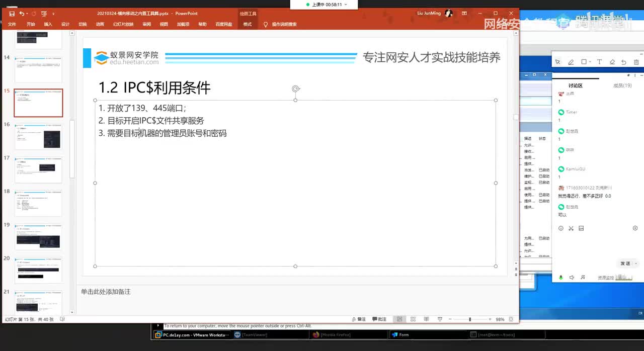
Task: Click the text line "开放了139、445端口"
Action: point(146,108)
